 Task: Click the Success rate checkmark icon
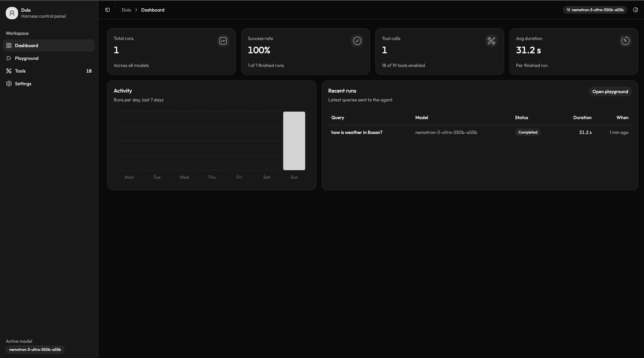point(357,41)
